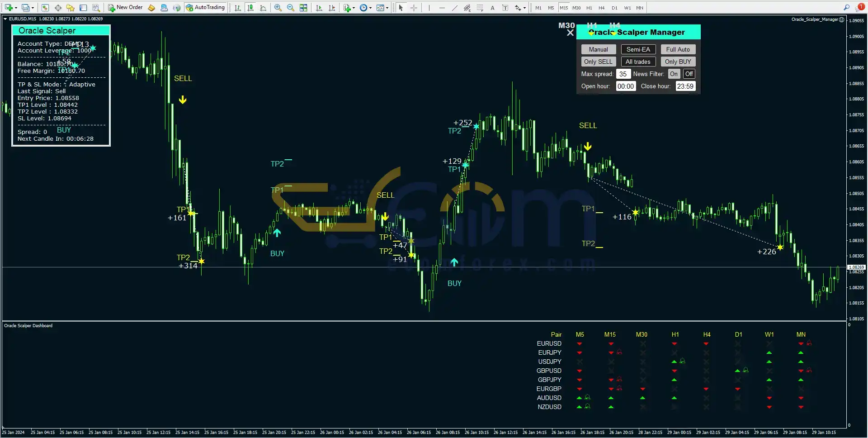Screen dimensions: 868x438
Task: Click AUDUSD in the dashboard
Action: (x=549, y=398)
